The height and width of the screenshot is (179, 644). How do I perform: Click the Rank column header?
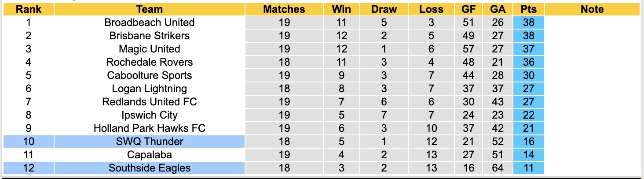[29, 9]
